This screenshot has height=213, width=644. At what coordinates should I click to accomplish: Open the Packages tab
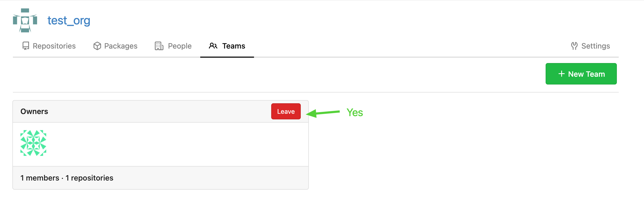point(115,46)
